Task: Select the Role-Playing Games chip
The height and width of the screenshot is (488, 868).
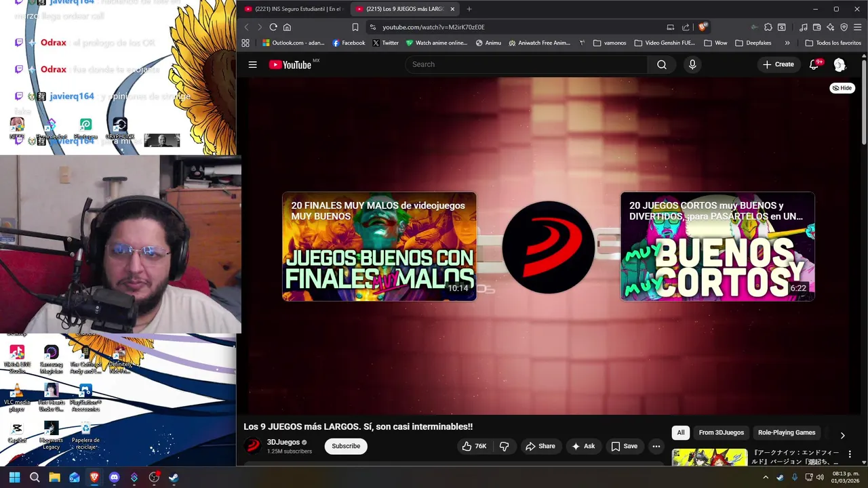Action: pos(787,432)
